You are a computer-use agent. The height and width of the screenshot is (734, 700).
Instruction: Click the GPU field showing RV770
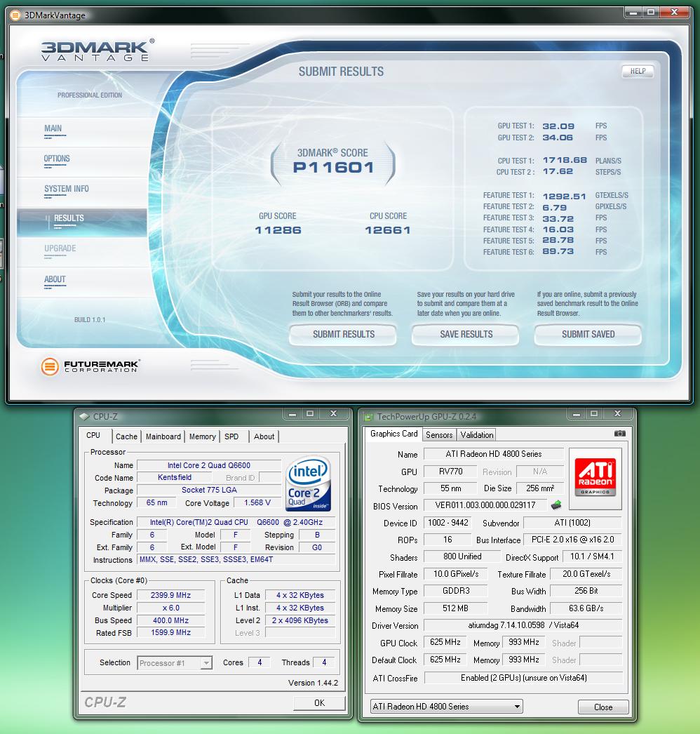tap(450, 472)
